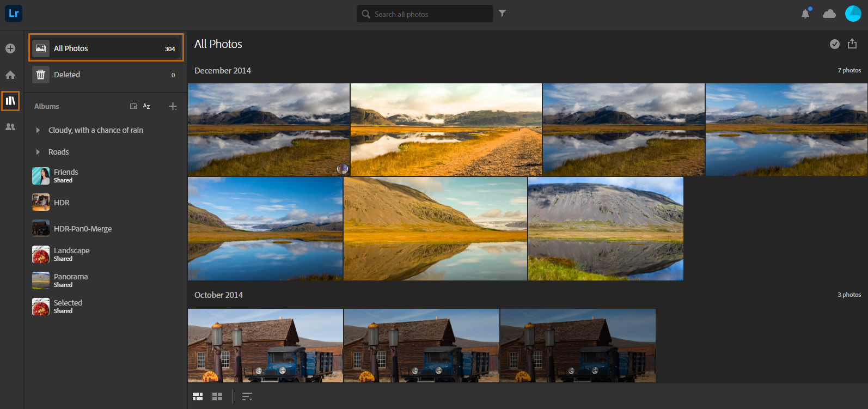Image resolution: width=868 pixels, height=409 pixels.
Task: Click the December 2014 date heading
Action: (x=223, y=71)
